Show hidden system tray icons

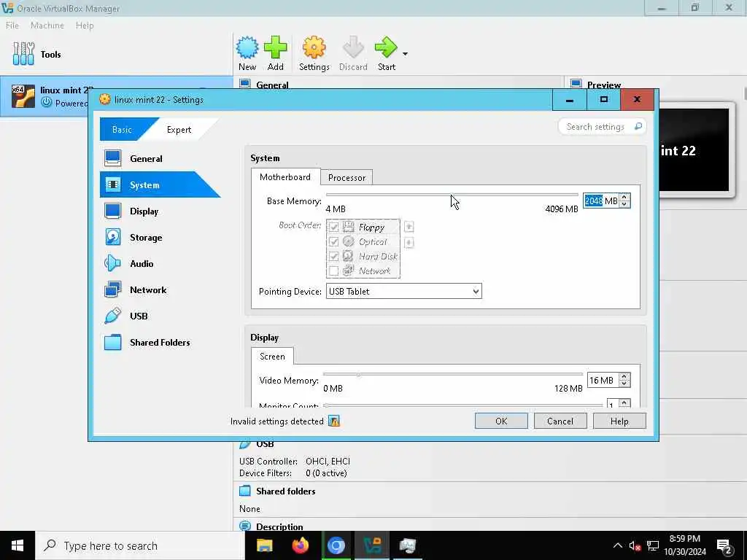[x=617, y=545]
